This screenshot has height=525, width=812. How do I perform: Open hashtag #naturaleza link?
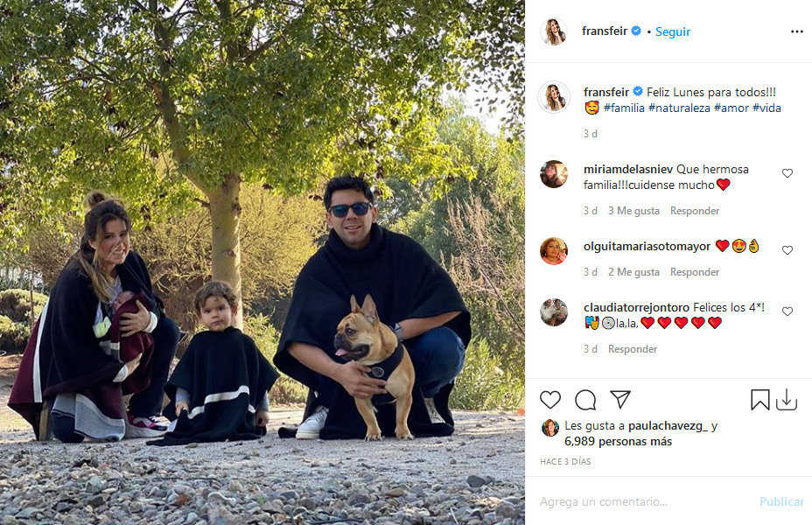coord(679,108)
